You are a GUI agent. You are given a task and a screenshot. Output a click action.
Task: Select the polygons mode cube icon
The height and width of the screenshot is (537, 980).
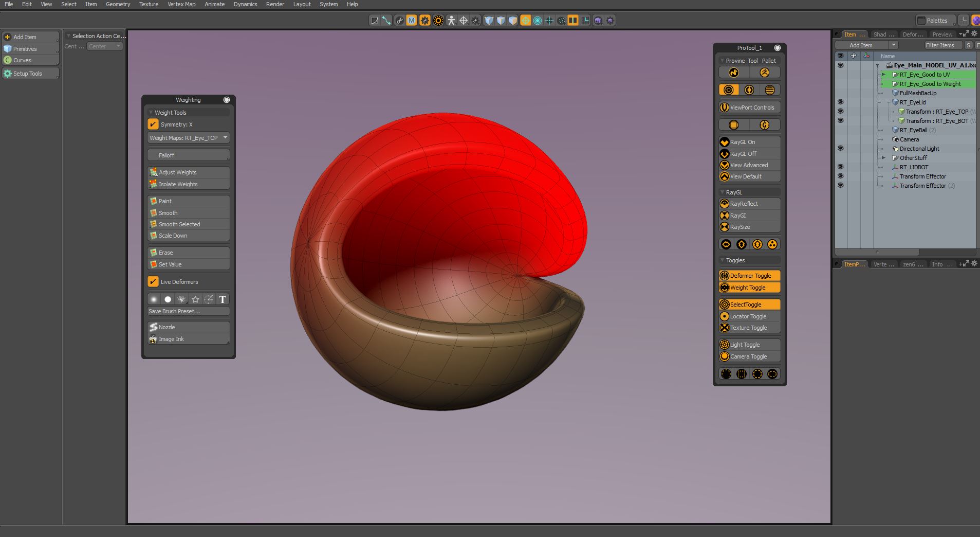pyautogui.click(x=513, y=21)
